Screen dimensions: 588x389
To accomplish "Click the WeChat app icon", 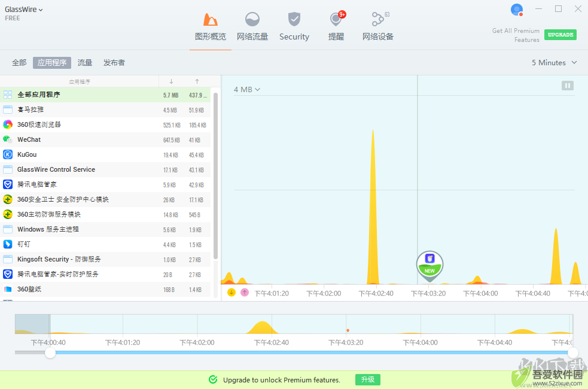I will coord(8,139).
